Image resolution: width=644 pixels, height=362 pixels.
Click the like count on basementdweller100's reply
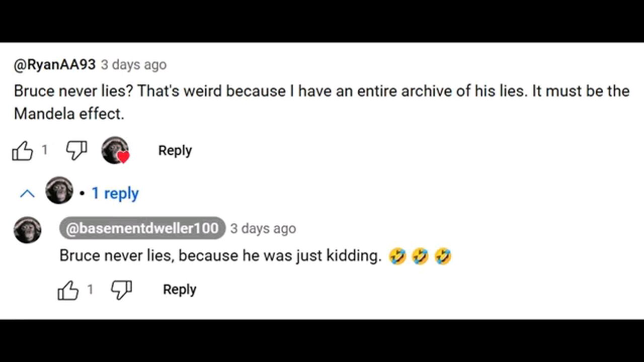click(x=90, y=289)
